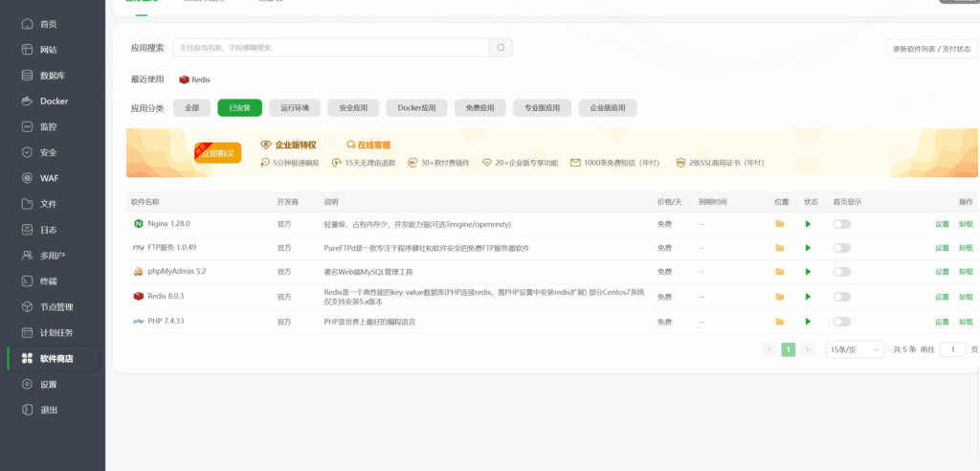
Task: Click FTP服务 green running status icon
Action: [808, 248]
